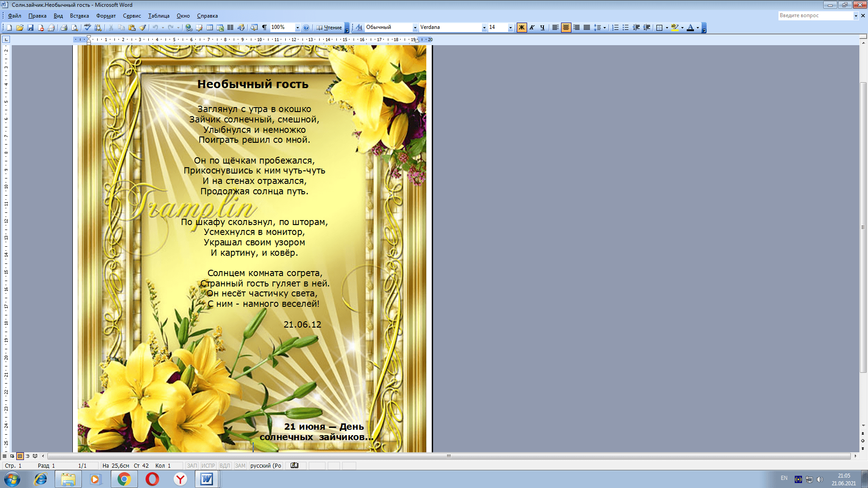Decrease the paragraph indent
This screenshot has width=868, height=488.
[637, 28]
